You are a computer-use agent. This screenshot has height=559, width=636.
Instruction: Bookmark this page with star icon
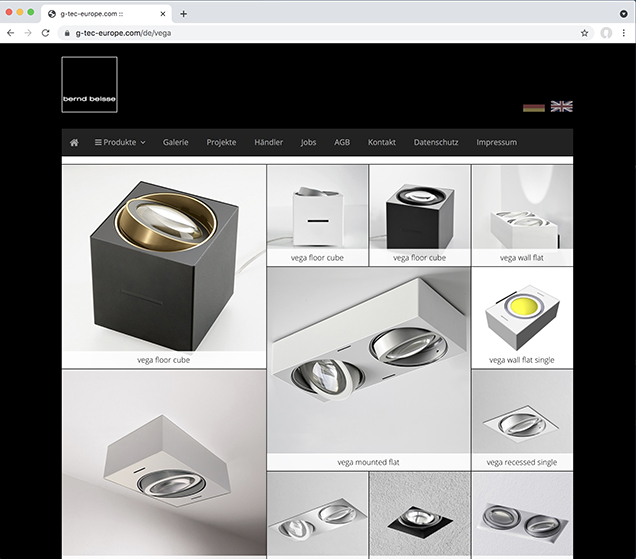coord(584,33)
